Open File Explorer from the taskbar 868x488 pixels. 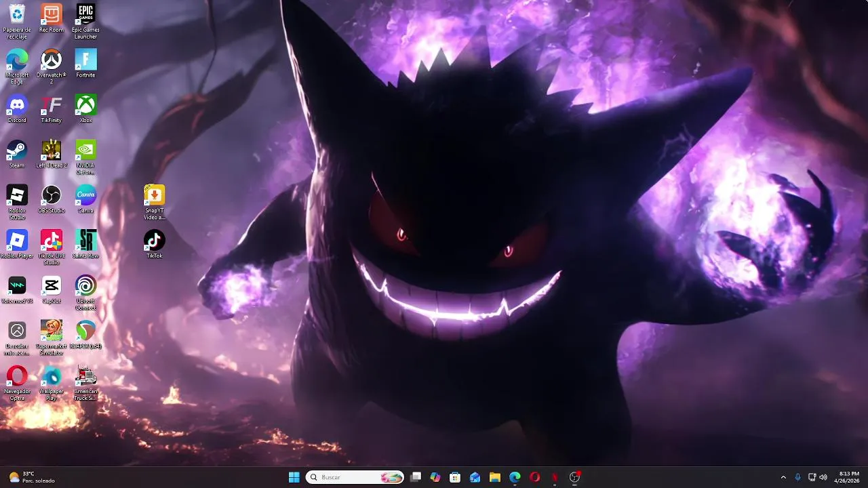pos(495,477)
